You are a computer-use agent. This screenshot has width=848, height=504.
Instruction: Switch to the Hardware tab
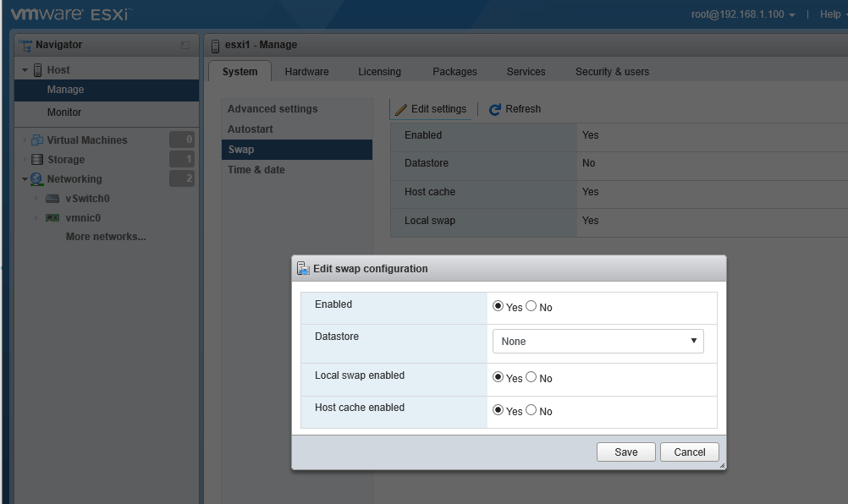pyautogui.click(x=306, y=72)
